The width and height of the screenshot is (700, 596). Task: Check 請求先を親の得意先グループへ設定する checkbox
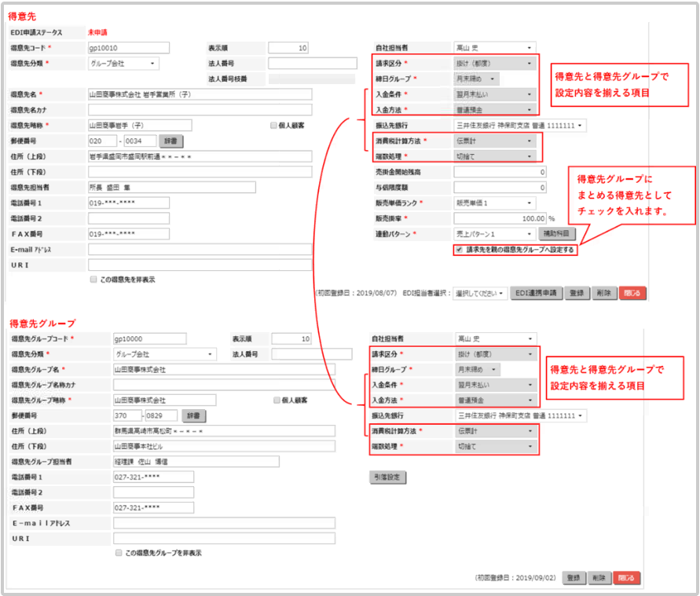pyautogui.click(x=459, y=250)
